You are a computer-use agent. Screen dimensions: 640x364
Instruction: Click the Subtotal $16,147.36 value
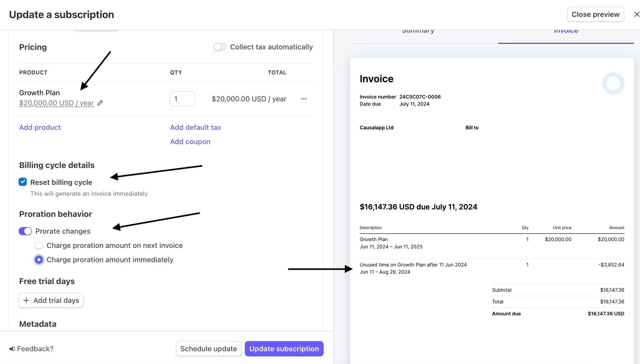(x=612, y=290)
